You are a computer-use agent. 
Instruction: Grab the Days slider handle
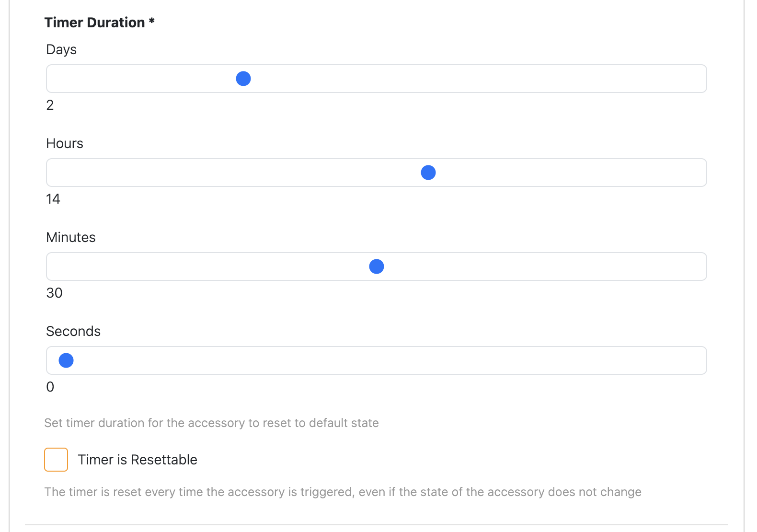pyautogui.click(x=243, y=79)
